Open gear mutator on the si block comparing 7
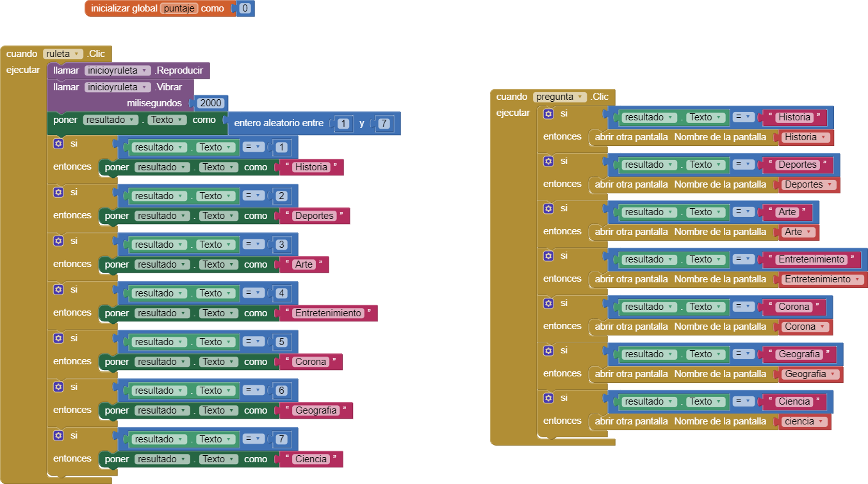The width and height of the screenshot is (868, 484). pyautogui.click(x=58, y=435)
